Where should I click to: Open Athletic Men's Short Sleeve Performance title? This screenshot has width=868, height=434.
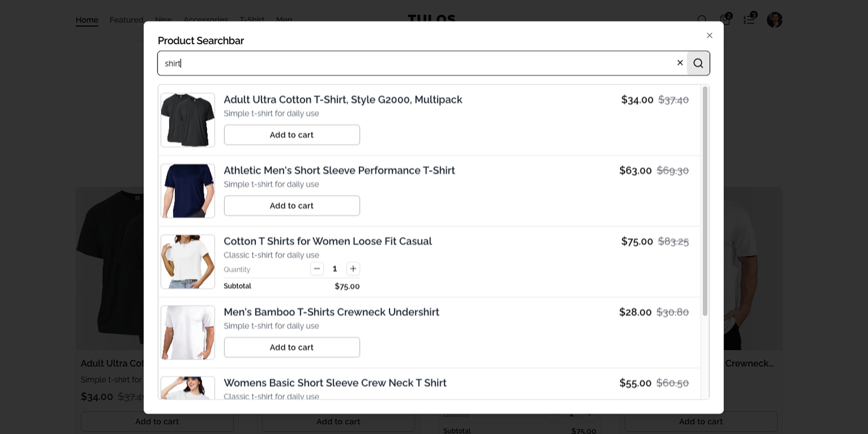pyautogui.click(x=339, y=171)
